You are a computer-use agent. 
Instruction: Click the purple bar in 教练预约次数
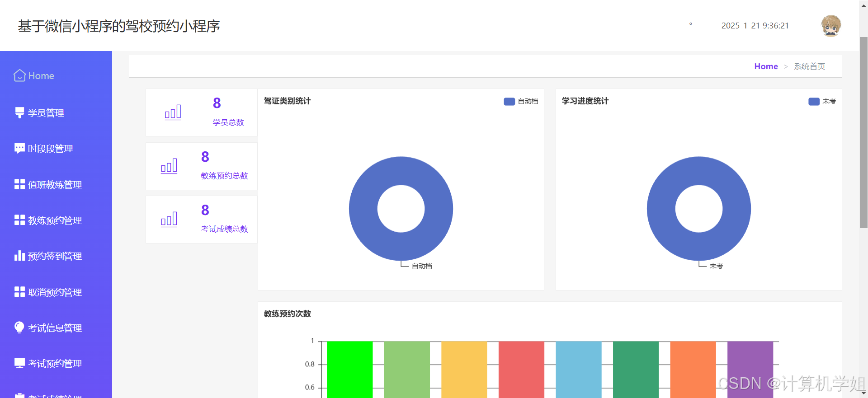point(750,370)
